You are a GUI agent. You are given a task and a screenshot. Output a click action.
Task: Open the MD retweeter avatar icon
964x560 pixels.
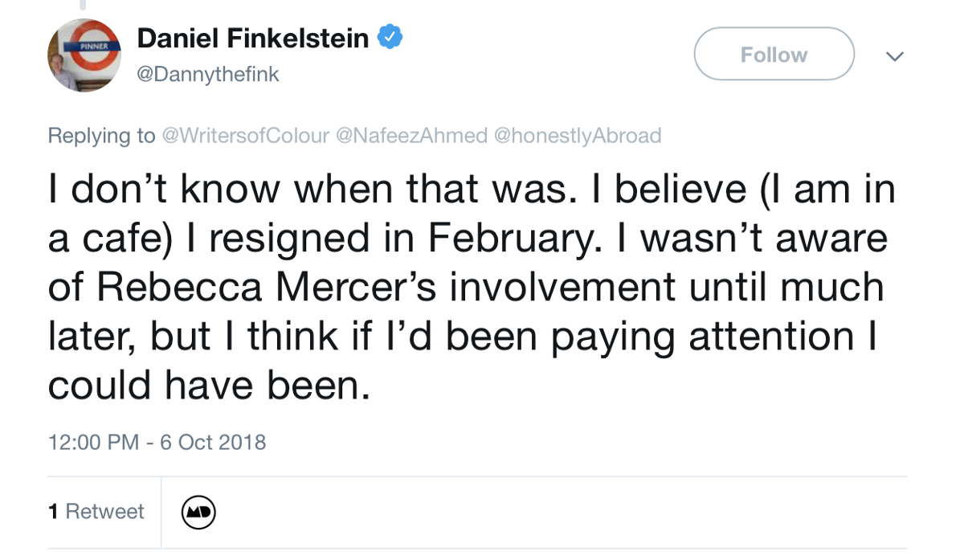(x=198, y=512)
